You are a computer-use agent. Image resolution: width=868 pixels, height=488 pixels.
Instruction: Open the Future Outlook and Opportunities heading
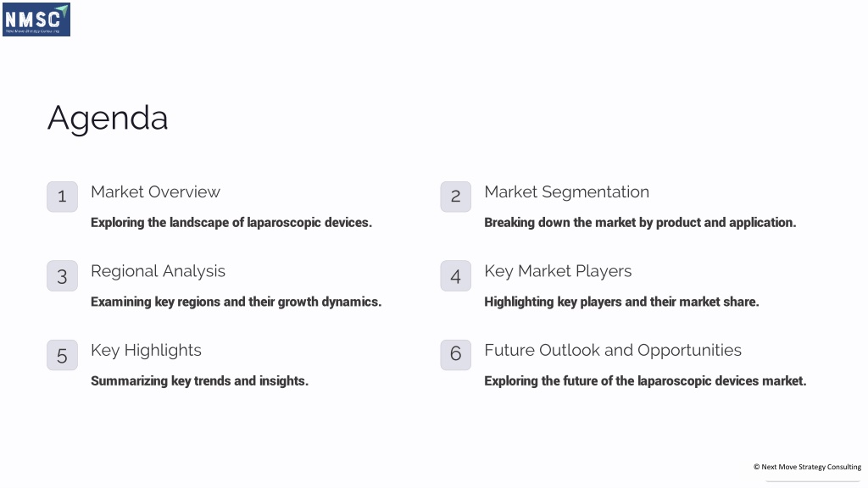613,350
